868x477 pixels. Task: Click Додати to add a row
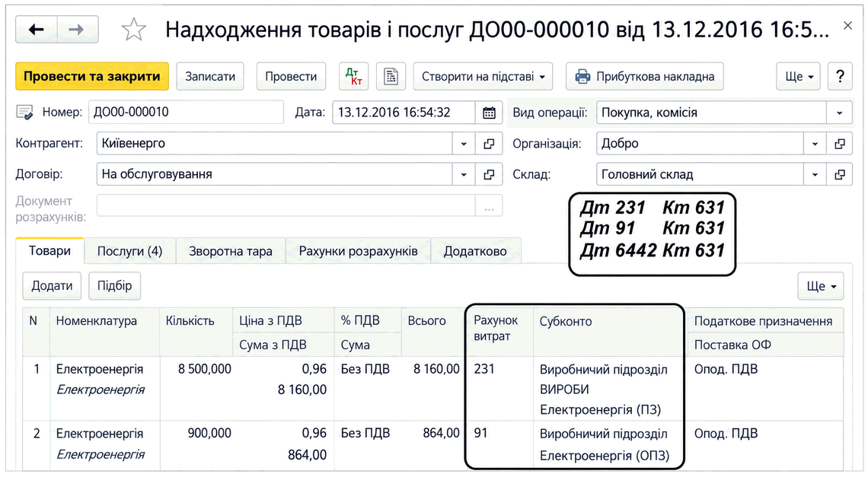point(52,286)
